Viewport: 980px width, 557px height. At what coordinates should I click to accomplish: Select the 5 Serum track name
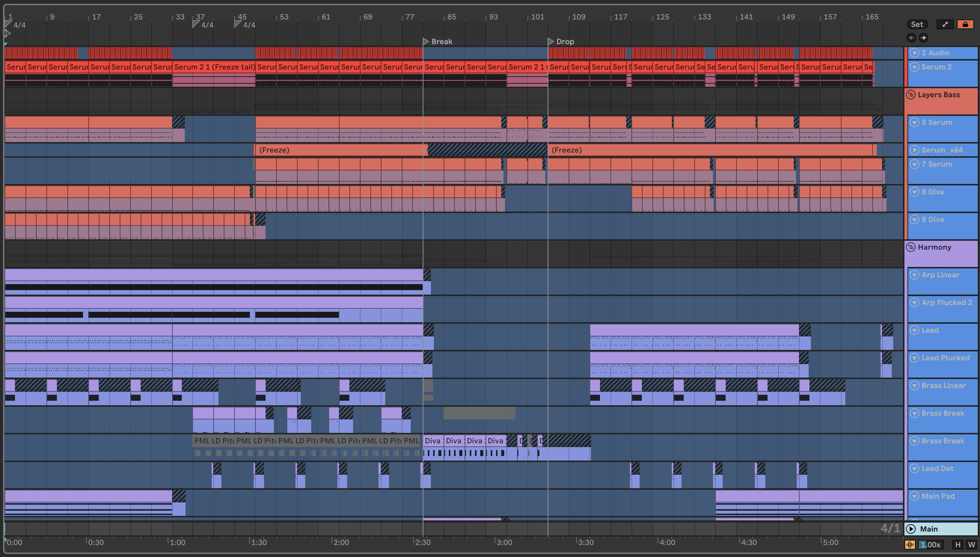coord(936,122)
